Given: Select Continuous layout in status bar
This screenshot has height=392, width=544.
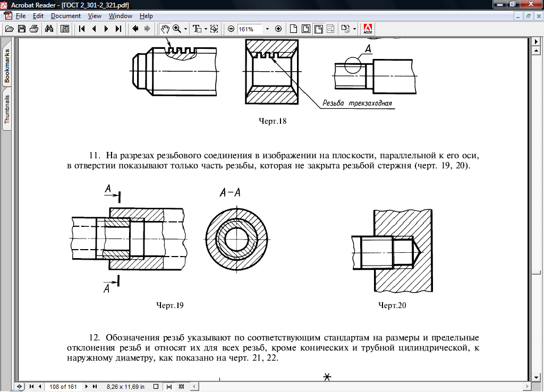Looking at the screenshot, I should point(169,387).
